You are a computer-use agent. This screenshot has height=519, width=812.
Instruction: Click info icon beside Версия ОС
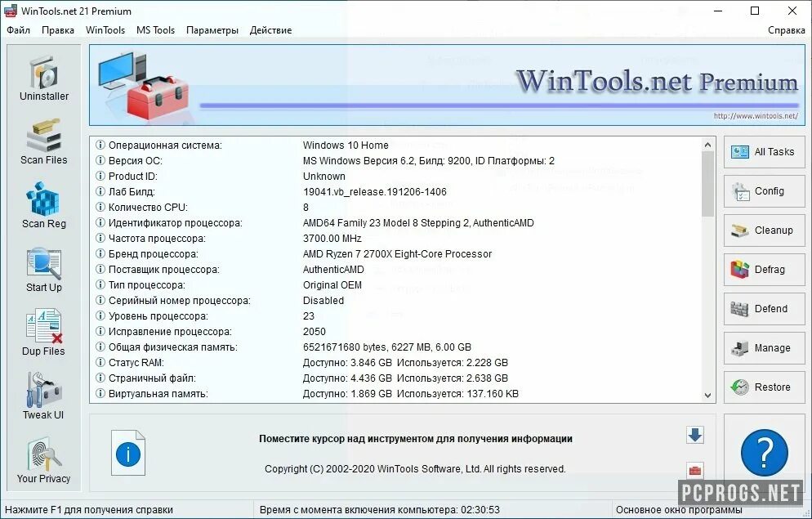click(x=100, y=160)
